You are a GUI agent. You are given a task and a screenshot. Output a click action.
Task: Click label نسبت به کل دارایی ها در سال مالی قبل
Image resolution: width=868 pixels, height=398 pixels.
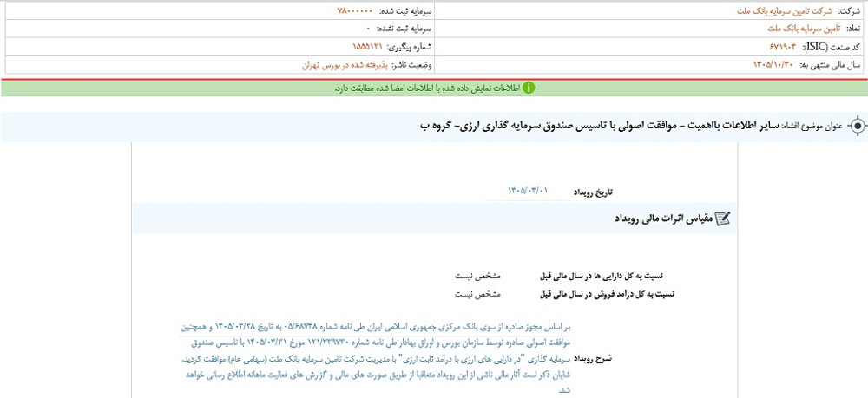coord(602,276)
